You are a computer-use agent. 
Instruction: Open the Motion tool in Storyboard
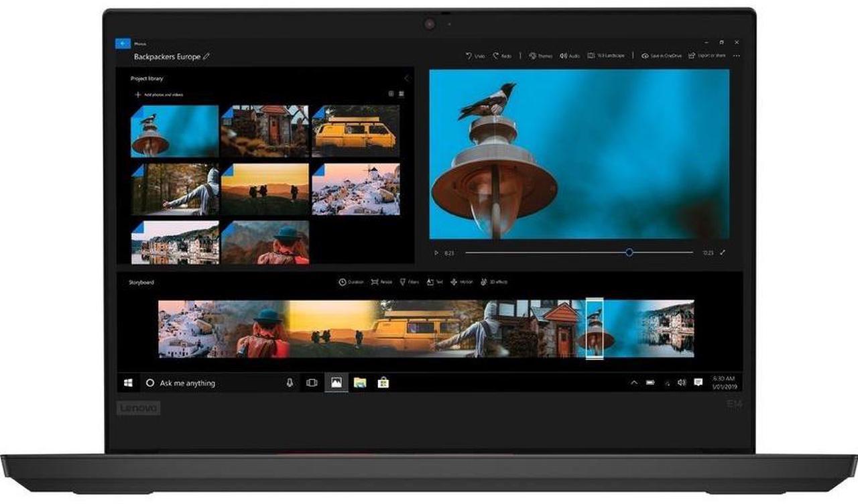click(x=462, y=282)
